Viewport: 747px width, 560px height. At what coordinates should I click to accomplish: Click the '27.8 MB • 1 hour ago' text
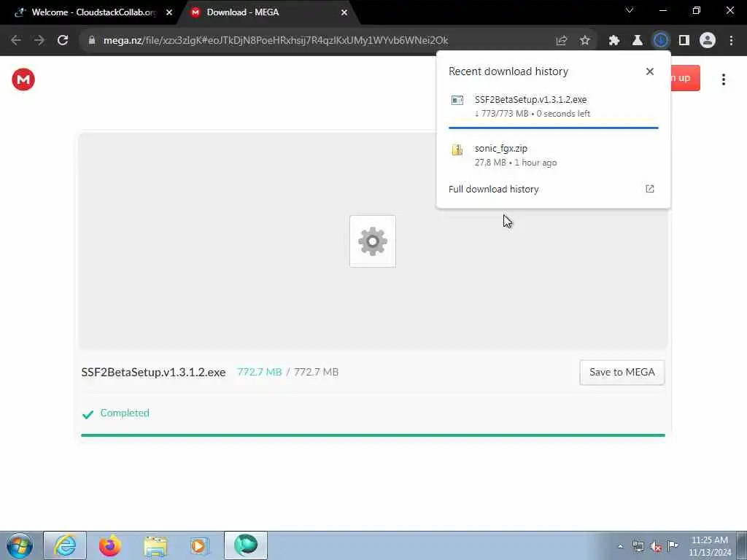(516, 163)
